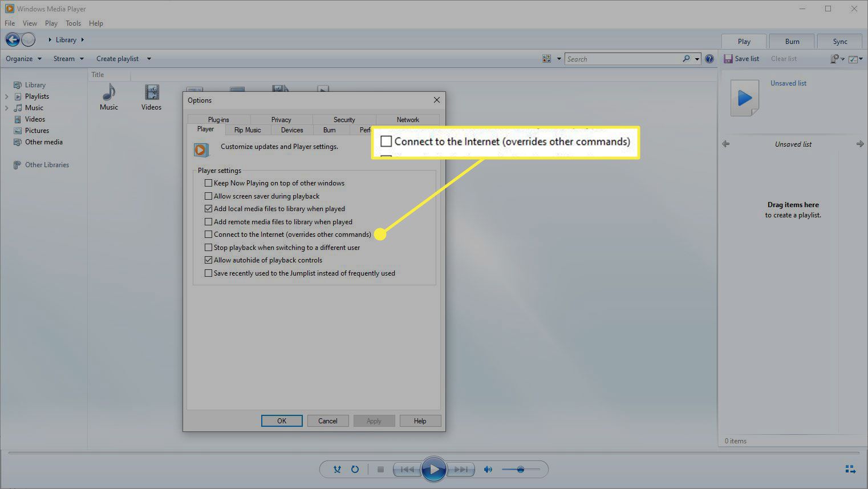
Task: Open the Library breadcrumb arrow
Action: (83, 40)
